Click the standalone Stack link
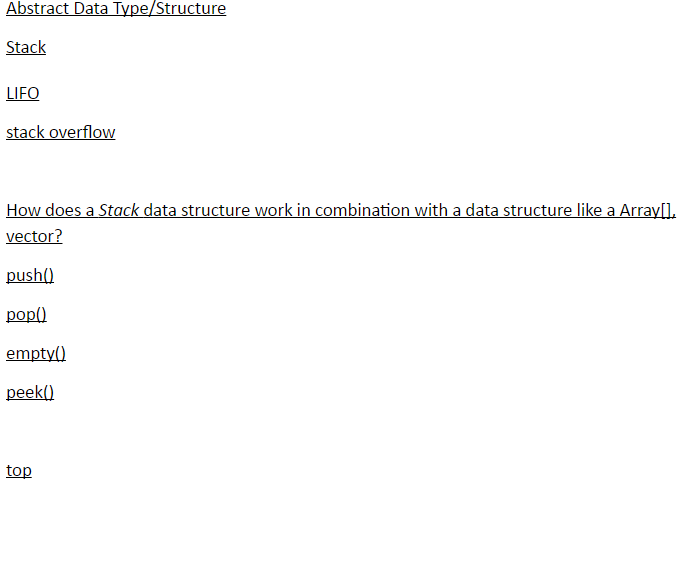The height and width of the screenshot is (582, 696). pyautogui.click(x=26, y=48)
